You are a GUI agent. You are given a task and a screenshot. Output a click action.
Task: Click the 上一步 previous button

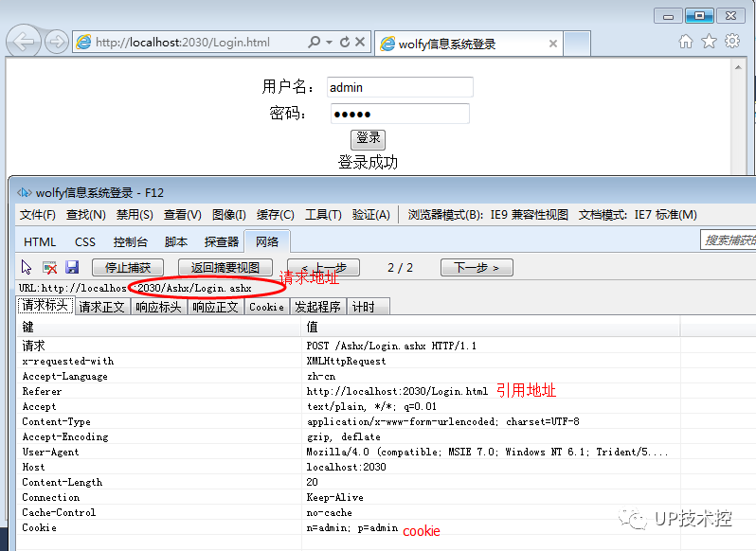point(323,267)
